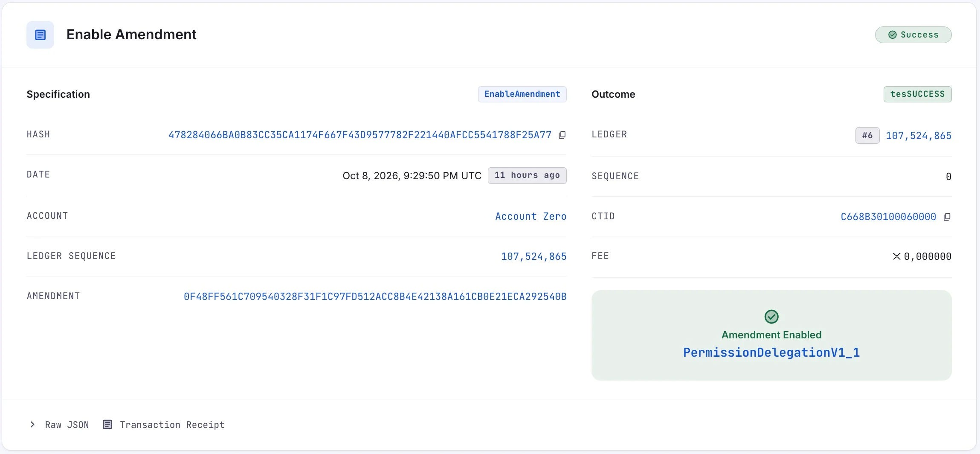Viewport: 980px width, 454px height.
Task: Click the DATE field label
Action: coord(38,175)
